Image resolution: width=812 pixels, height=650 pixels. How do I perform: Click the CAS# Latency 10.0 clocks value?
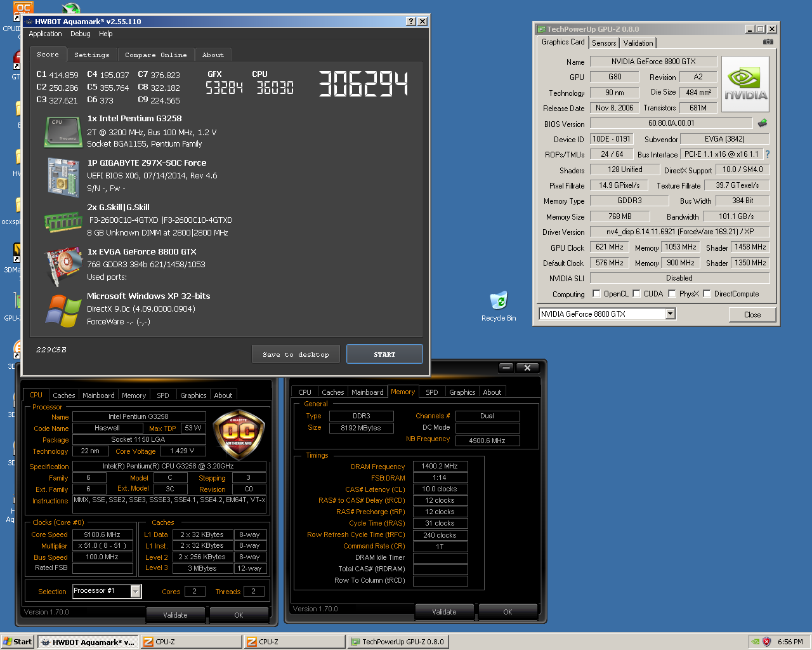pyautogui.click(x=440, y=489)
